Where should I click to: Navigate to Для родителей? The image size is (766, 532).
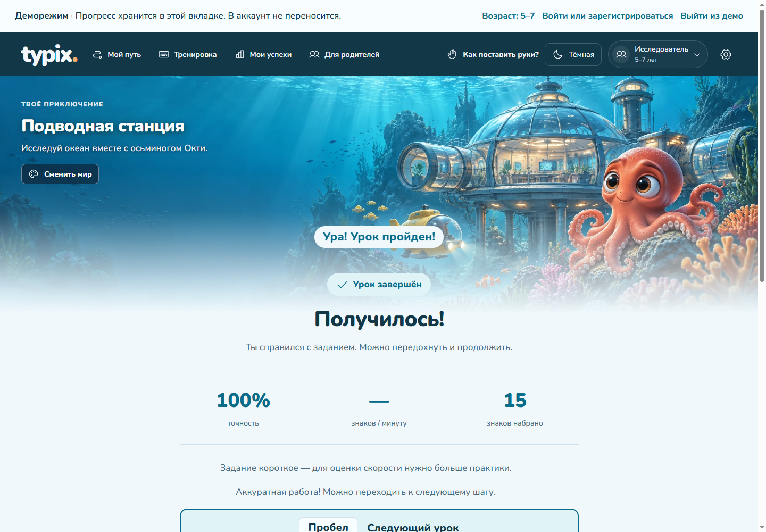[344, 54]
